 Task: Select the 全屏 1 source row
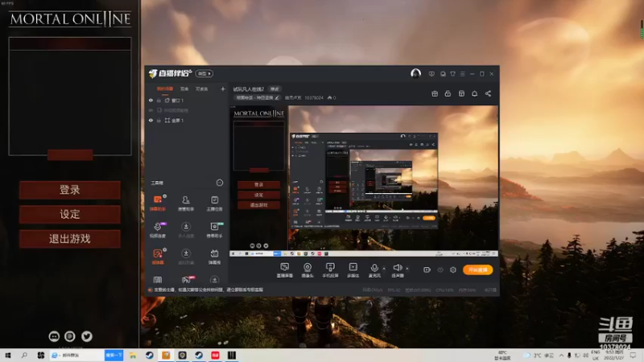tap(187, 120)
